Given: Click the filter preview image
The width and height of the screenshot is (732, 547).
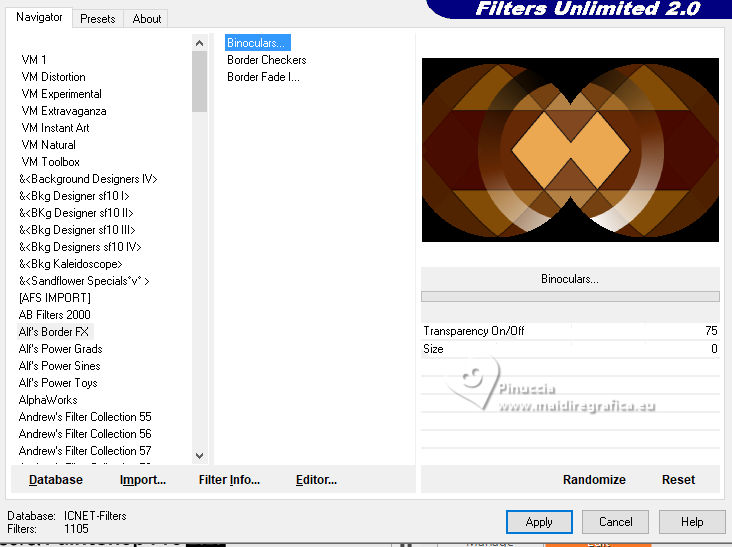Looking at the screenshot, I should pyautogui.click(x=570, y=150).
